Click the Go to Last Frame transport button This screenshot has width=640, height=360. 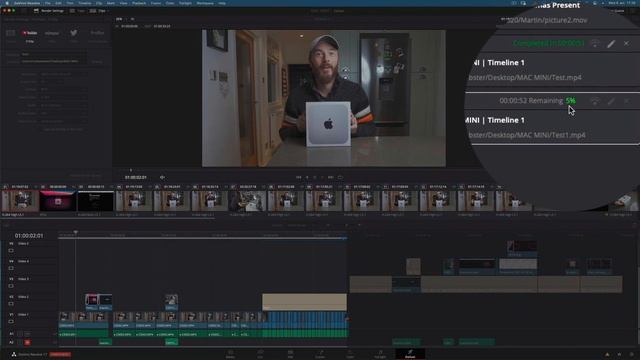click(331, 178)
